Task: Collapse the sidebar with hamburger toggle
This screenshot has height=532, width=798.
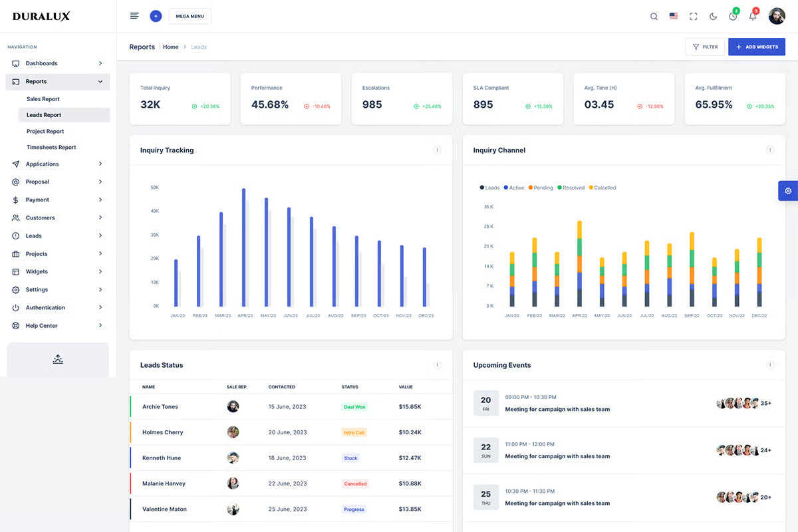Action: coord(134,16)
